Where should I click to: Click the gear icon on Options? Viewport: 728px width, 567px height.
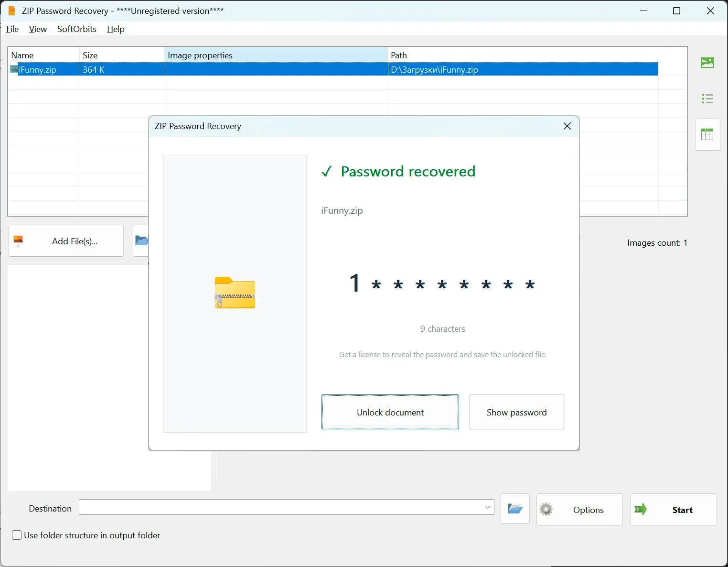546,510
